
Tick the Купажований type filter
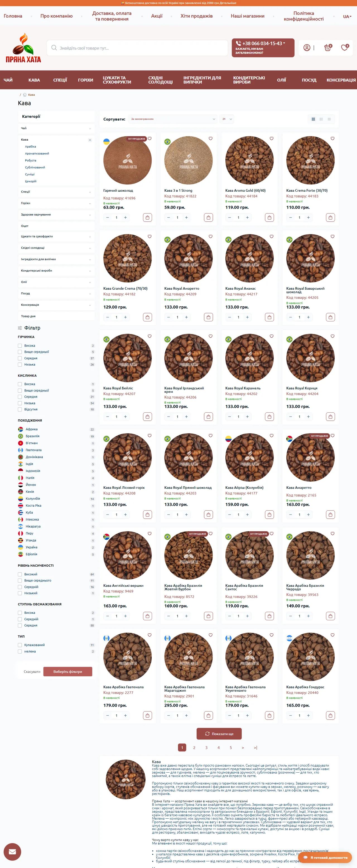tap(20, 645)
